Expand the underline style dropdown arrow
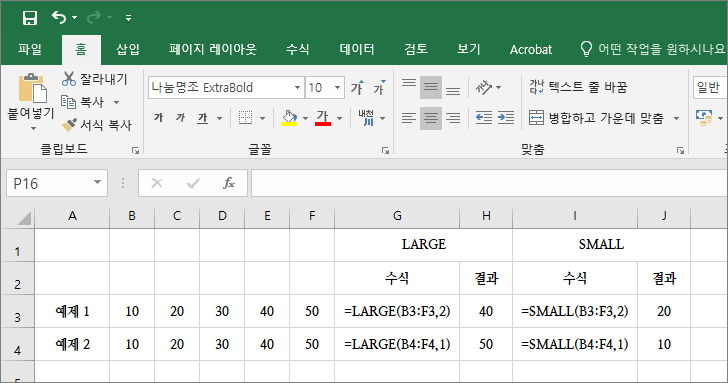The width and height of the screenshot is (728, 383). pyautogui.click(x=219, y=118)
